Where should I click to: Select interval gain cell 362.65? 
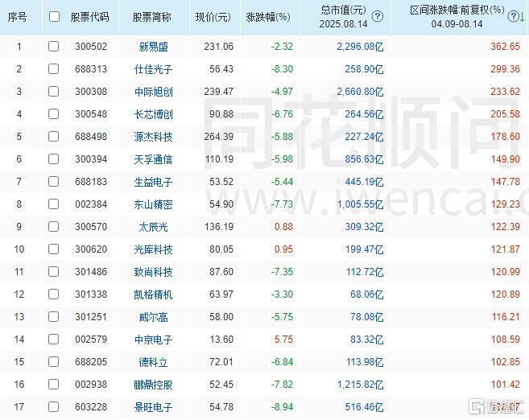[x=506, y=46]
